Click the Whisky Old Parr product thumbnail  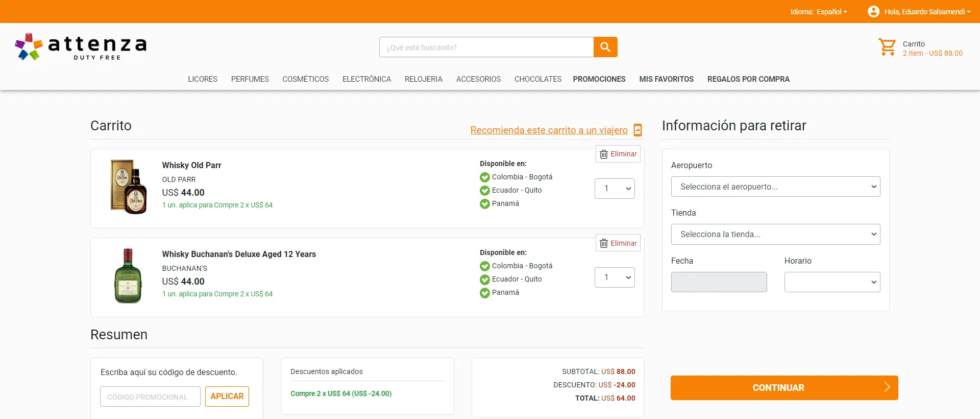pos(128,187)
